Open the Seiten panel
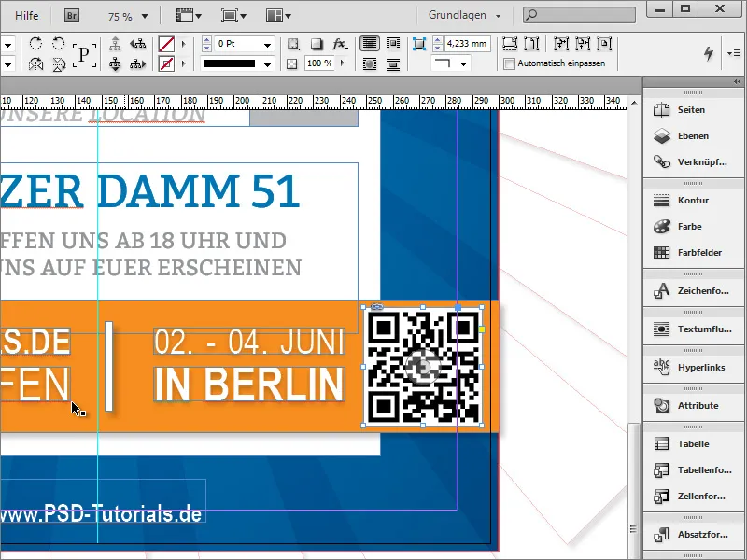 click(x=693, y=110)
